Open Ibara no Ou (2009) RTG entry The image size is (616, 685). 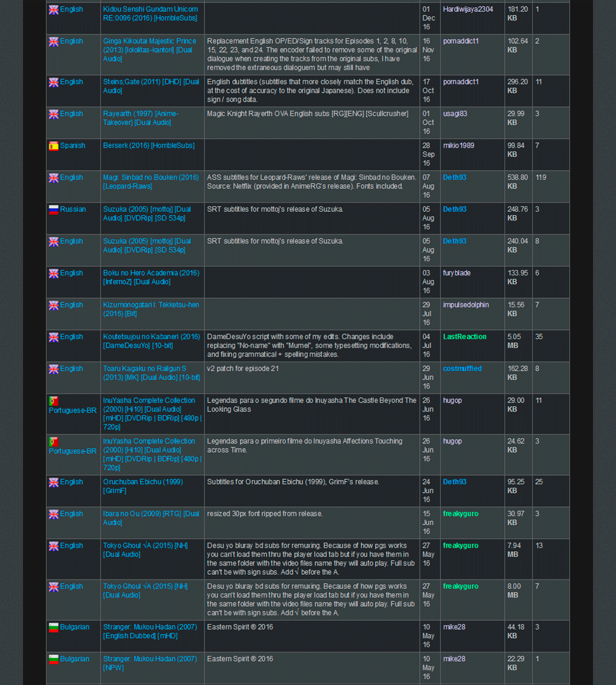pyautogui.click(x=151, y=518)
